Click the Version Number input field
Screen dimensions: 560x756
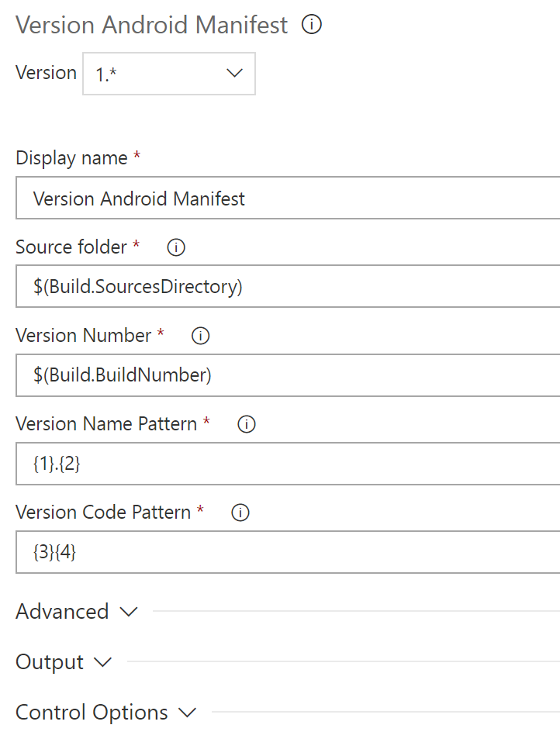pyautogui.click(x=279, y=375)
